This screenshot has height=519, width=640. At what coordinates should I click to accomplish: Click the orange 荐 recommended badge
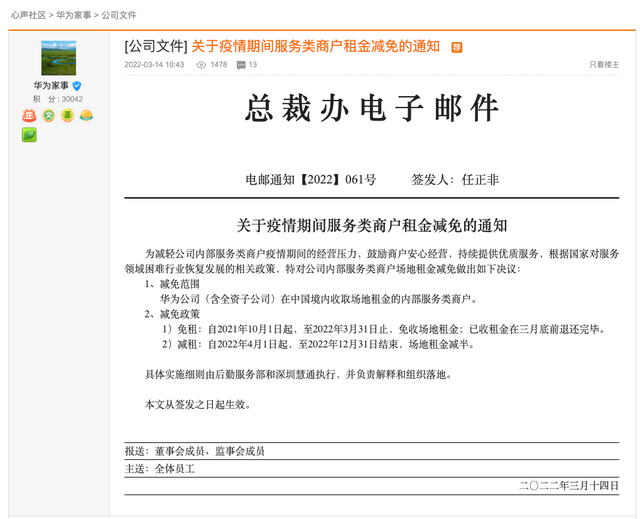pyautogui.click(x=457, y=47)
